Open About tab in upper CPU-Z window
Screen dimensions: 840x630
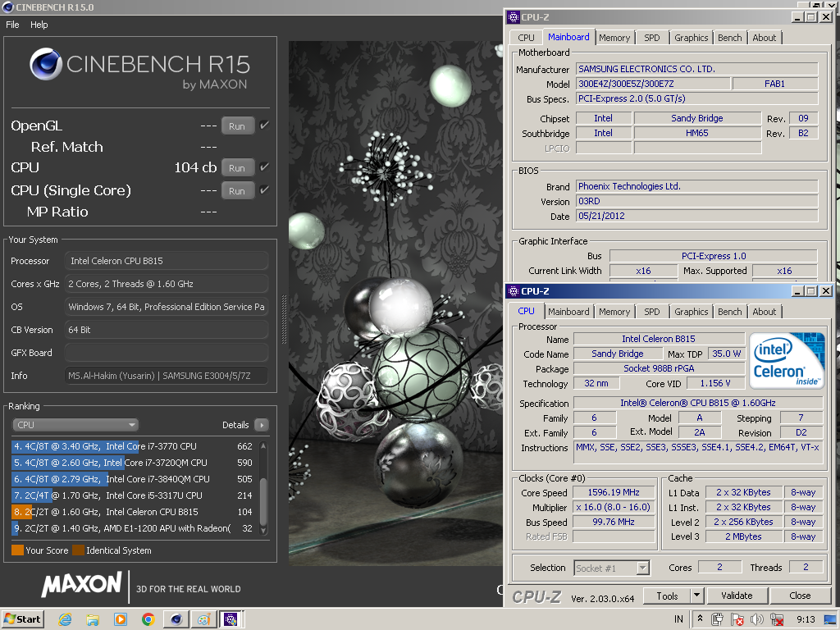click(x=764, y=38)
